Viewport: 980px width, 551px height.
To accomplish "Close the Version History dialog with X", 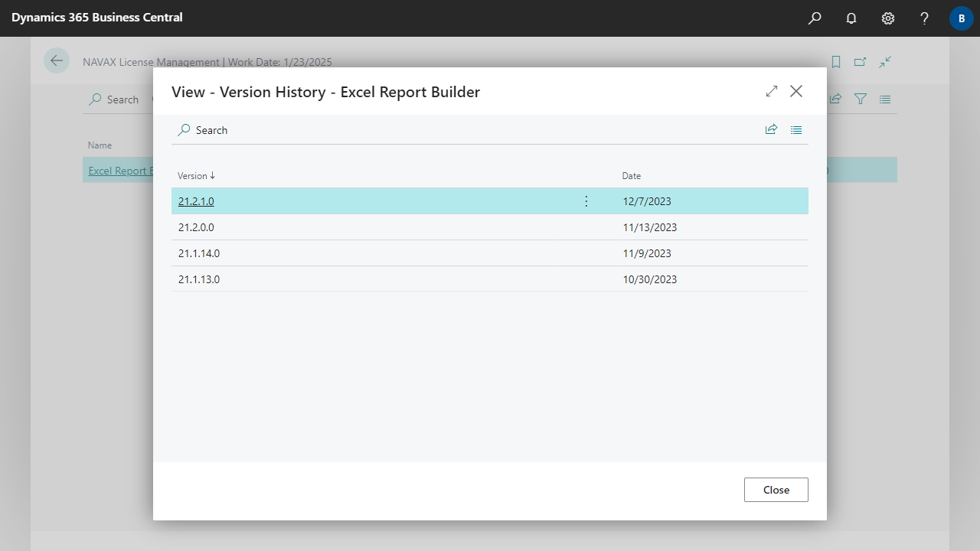I will click(x=796, y=91).
